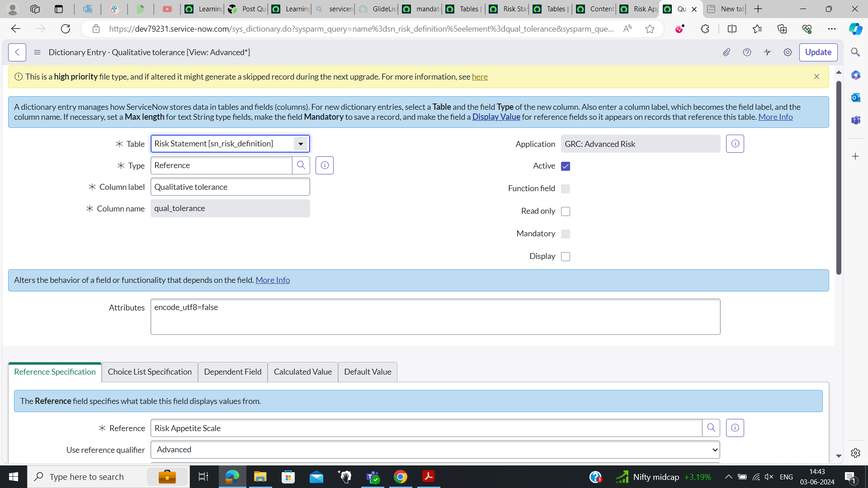Screen dimensions: 868x488
Task: Open More Info link under attributes banner
Action: [x=273, y=280]
